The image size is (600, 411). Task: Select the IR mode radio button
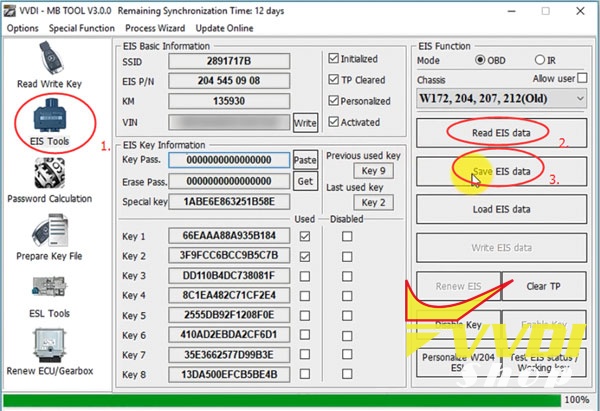[540, 60]
